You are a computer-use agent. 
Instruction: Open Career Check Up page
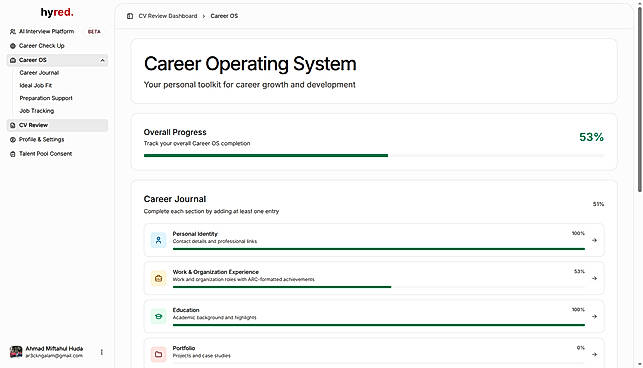point(41,46)
